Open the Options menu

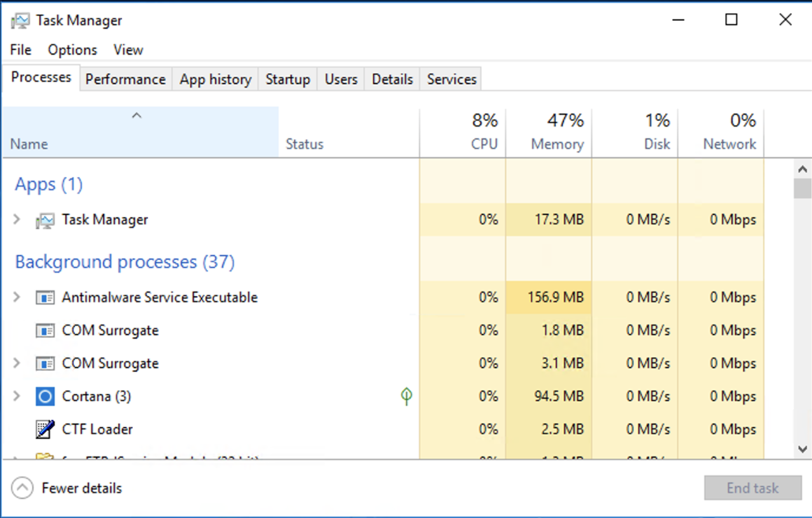[x=72, y=50]
